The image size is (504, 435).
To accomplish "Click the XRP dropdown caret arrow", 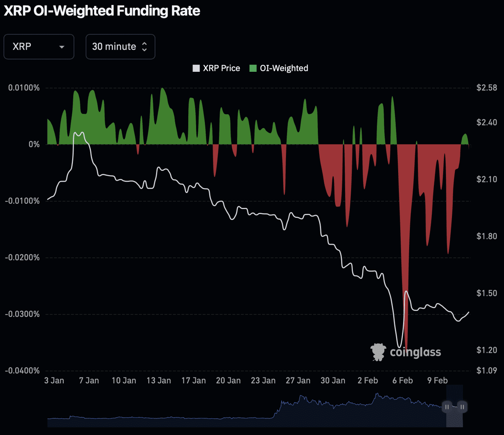I will coord(62,47).
